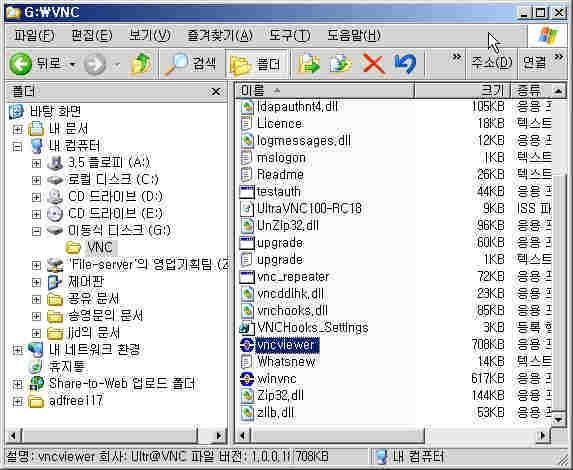The height and width of the screenshot is (470, 573).
Task: Select 공유 문서 folder in tree
Action: (x=94, y=299)
